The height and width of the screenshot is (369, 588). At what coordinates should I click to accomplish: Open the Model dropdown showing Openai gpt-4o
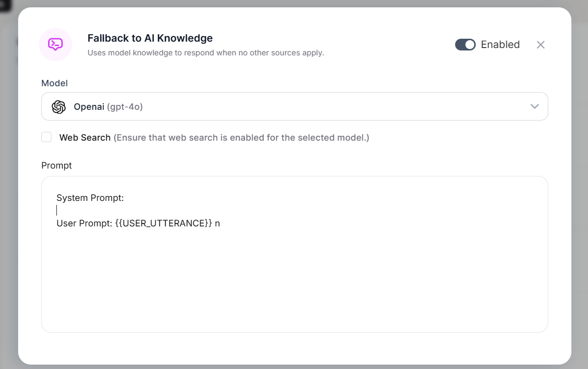294,106
